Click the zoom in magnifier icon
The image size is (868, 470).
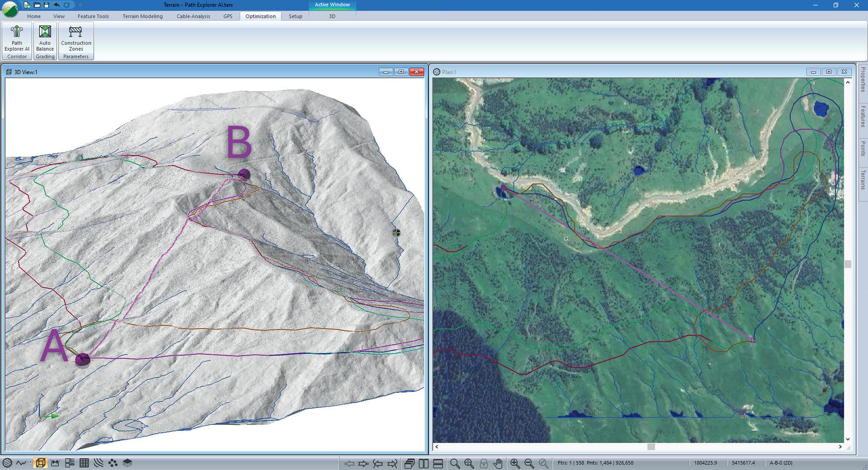coord(515,463)
